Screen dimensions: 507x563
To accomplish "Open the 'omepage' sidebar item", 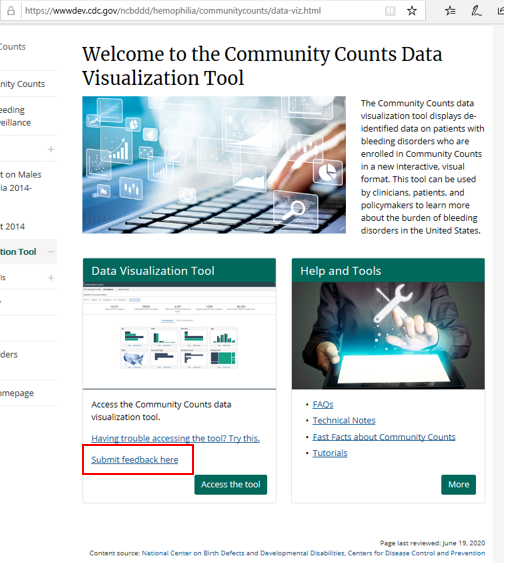I will [x=17, y=393].
